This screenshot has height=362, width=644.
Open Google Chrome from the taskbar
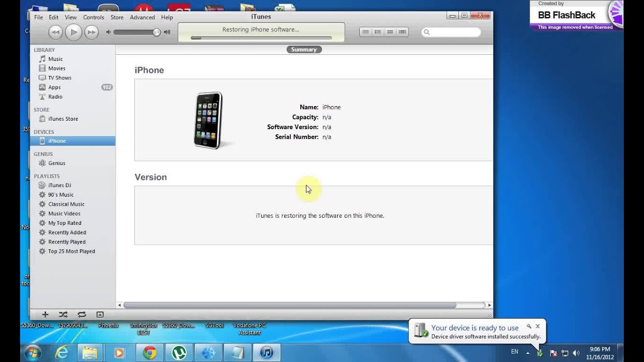(x=149, y=352)
